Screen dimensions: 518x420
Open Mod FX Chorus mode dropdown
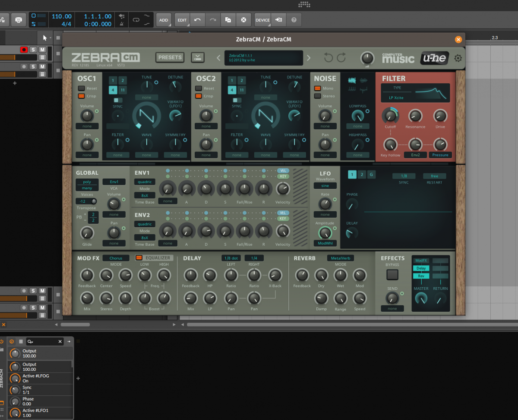[x=116, y=258]
